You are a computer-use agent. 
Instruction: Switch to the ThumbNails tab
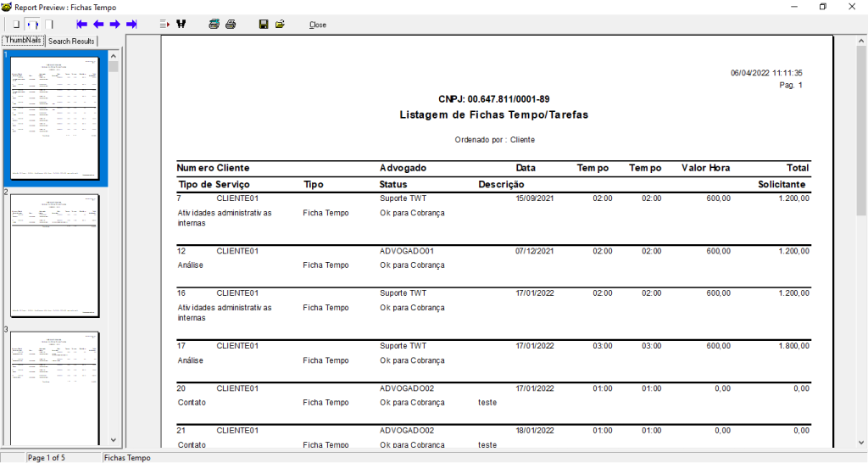click(23, 41)
